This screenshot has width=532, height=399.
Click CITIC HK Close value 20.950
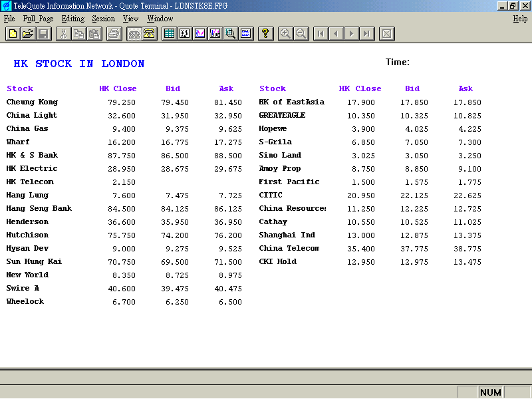[361, 196]
